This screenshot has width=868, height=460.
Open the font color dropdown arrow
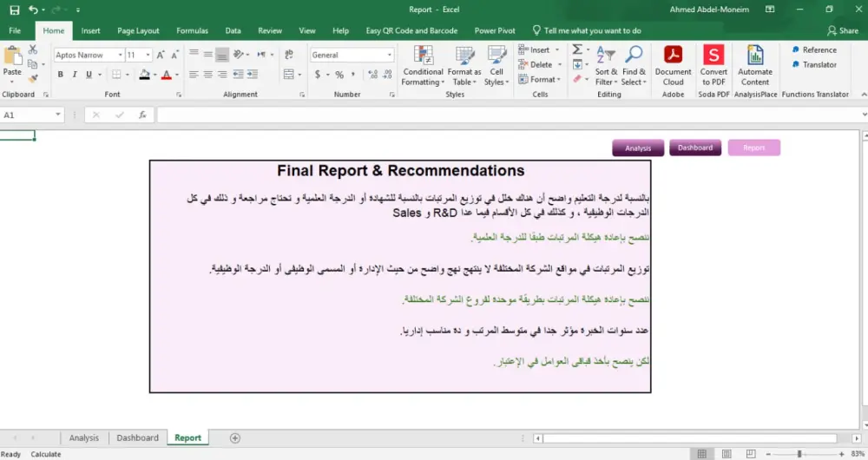tap(176, 75)
